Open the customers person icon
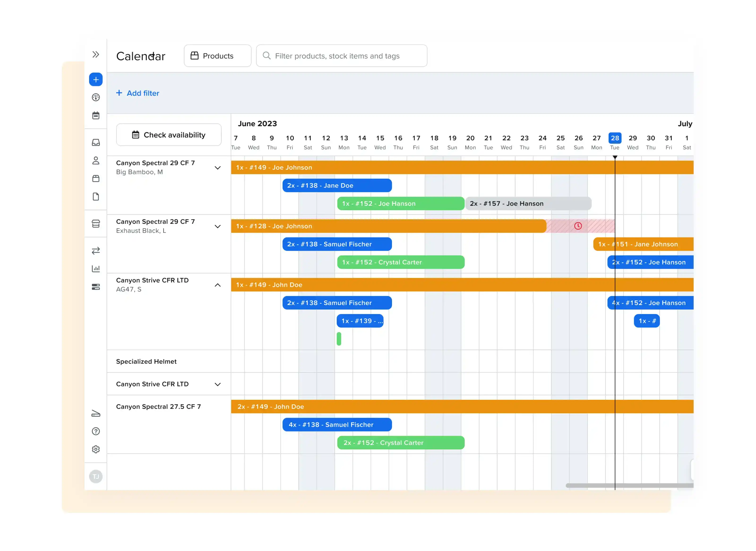The width and height of the screenshot is (756, 551). 96,160
